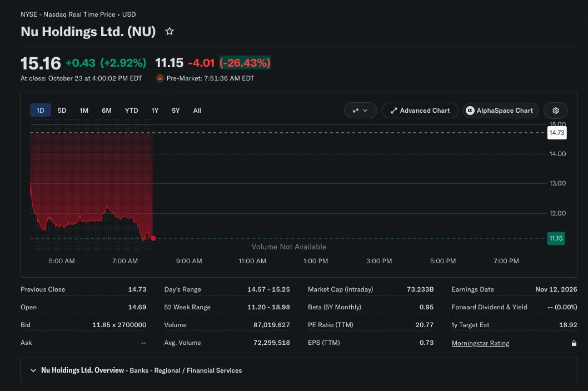Open the Morningstar Rating link
Image resolution: width=588 pixels, height=391 pixels.
pos(480,343)
